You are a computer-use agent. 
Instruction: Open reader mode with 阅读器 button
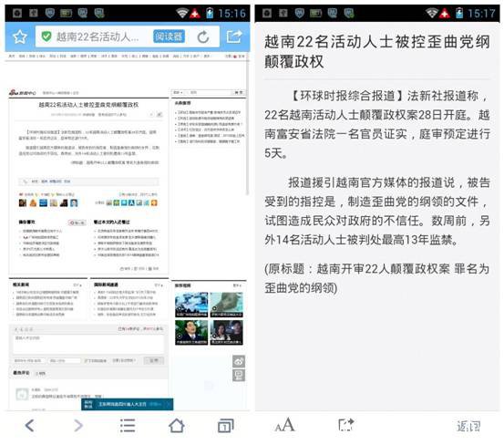[169, 36]
